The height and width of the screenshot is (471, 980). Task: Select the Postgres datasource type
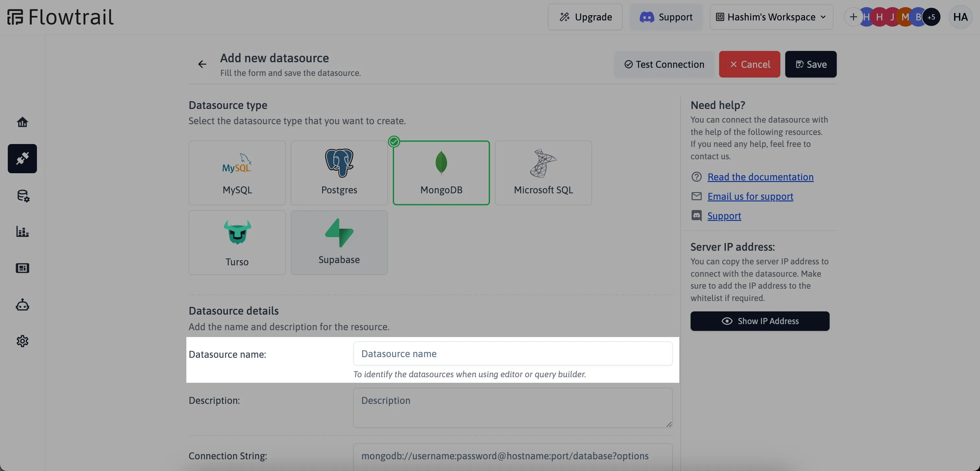[339, 173]
